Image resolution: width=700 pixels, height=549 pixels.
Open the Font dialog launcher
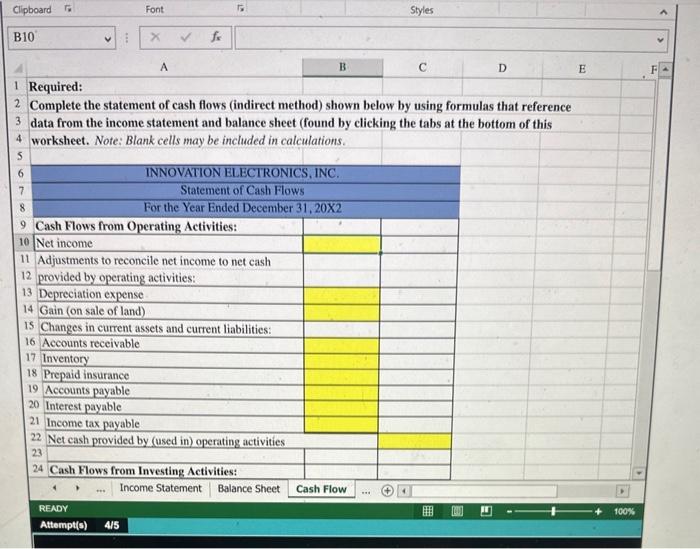coord(241,8)
